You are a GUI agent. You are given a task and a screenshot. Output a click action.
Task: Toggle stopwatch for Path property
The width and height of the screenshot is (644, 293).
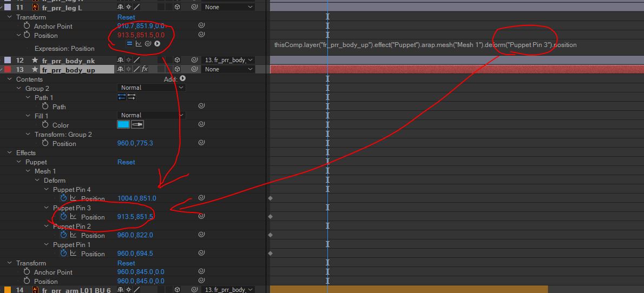(x=45, y=106)
